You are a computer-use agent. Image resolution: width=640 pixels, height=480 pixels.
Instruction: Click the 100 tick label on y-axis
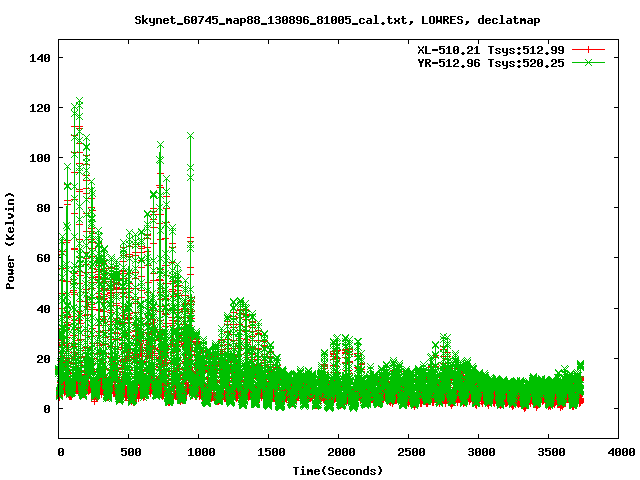pyautogui.click(x=40, y=158)
